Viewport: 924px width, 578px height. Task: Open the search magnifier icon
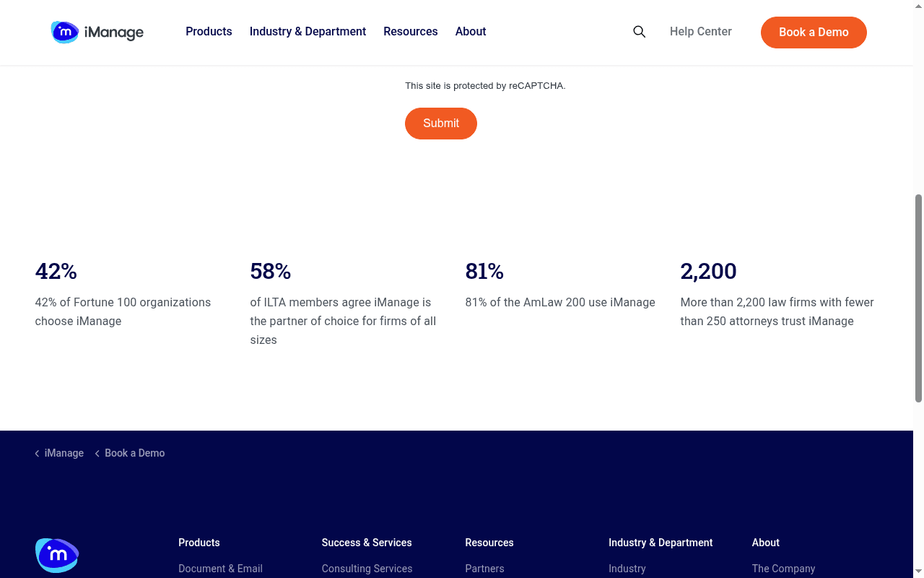click(639, 32)
